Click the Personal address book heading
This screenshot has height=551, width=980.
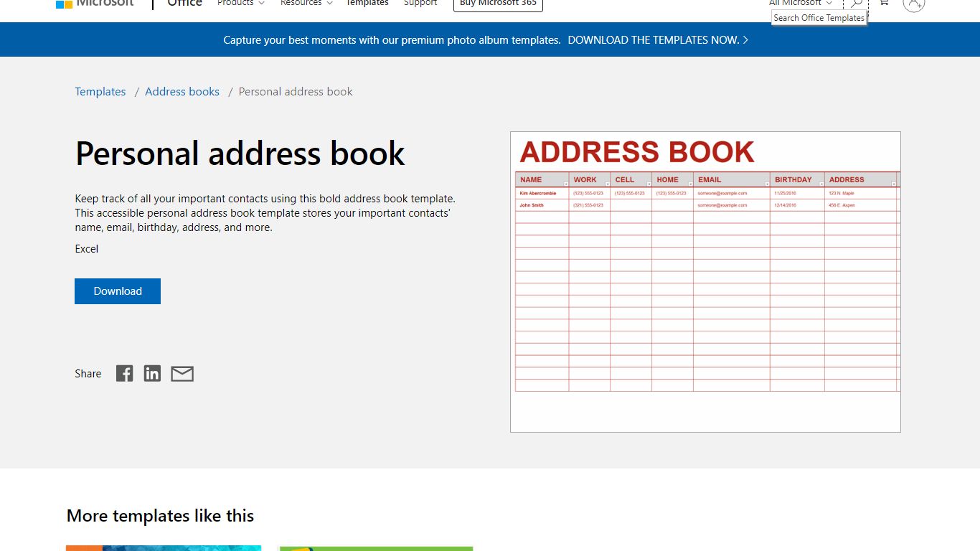pyautogui.click(x=240, y=154)
